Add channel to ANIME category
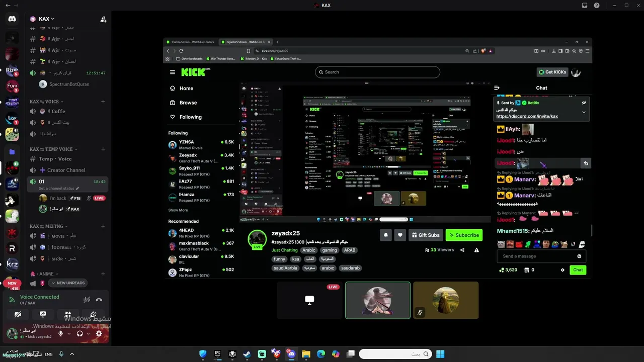Image resolution: width=644 pixels, height=362 pixels. coord(103,274)
